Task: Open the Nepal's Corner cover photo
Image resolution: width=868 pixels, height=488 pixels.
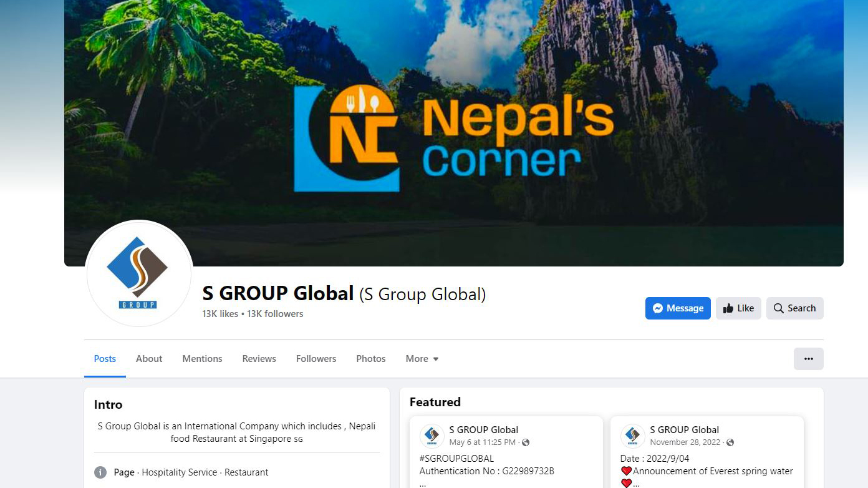Action: tap(454, 133)
